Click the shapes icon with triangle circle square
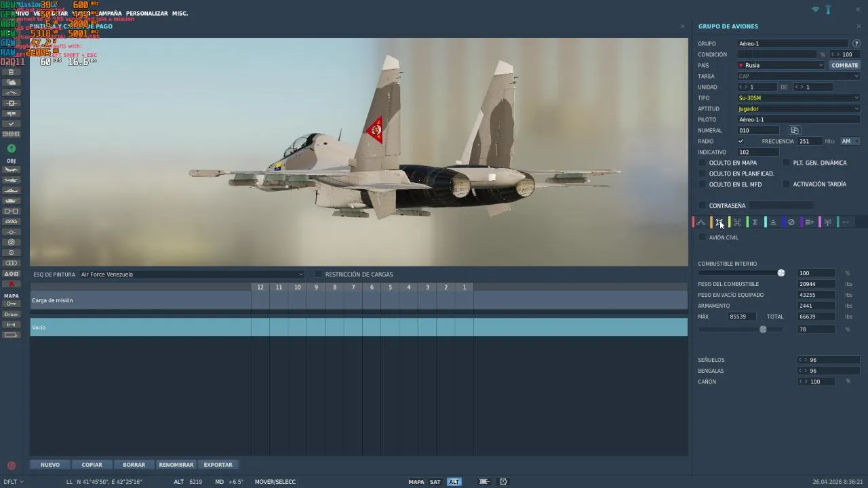868x488 pixels. [12, 274]
